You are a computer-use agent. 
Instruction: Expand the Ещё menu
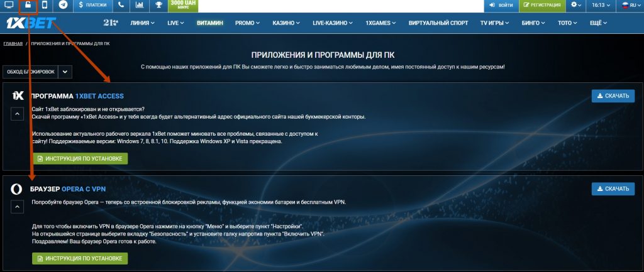click(x=598, y=23)
